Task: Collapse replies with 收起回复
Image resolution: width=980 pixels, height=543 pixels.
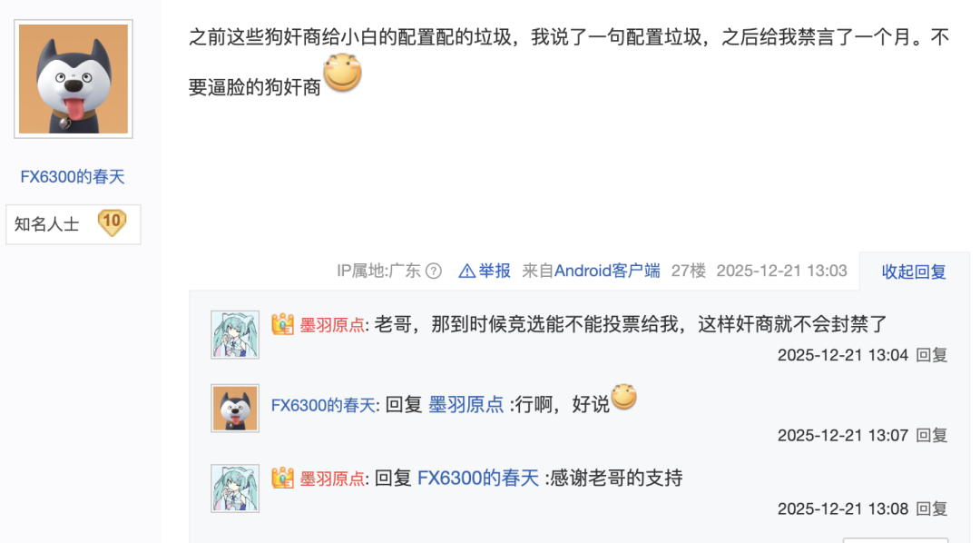Action: point(914,271)
